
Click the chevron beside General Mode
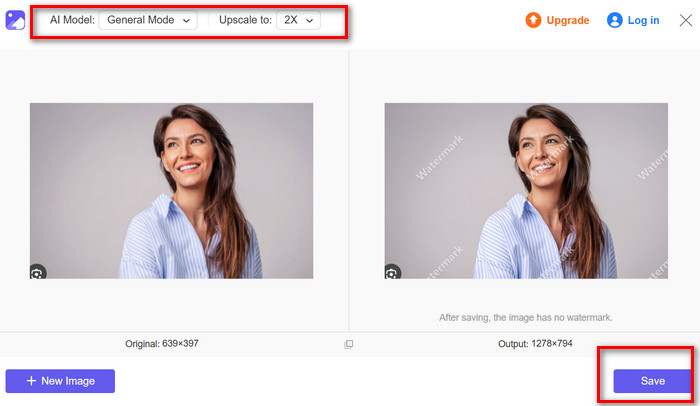coord(187,21)
